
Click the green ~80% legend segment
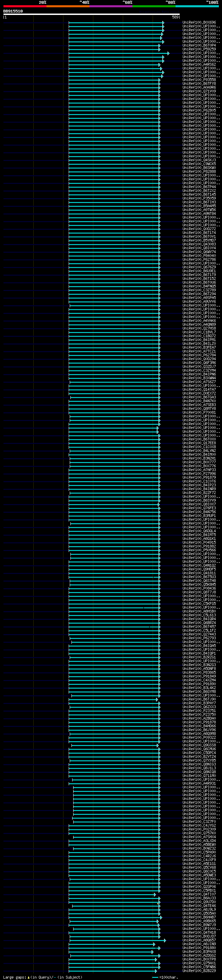pyautogui.click(x=154, y=6)
